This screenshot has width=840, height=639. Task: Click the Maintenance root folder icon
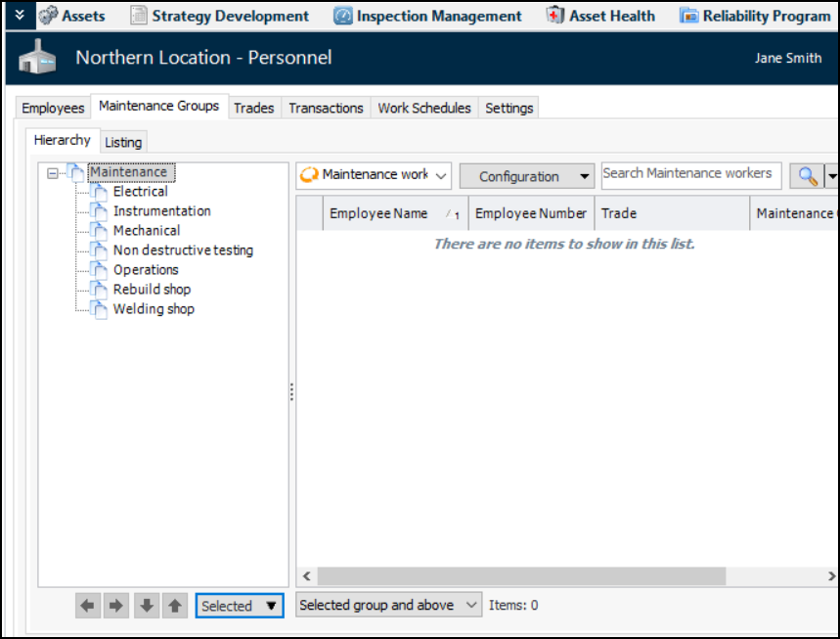[x=76, y=172]
